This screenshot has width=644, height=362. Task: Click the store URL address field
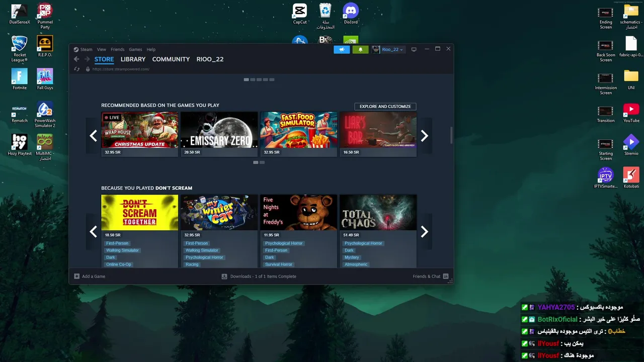(x=121, y=69)
